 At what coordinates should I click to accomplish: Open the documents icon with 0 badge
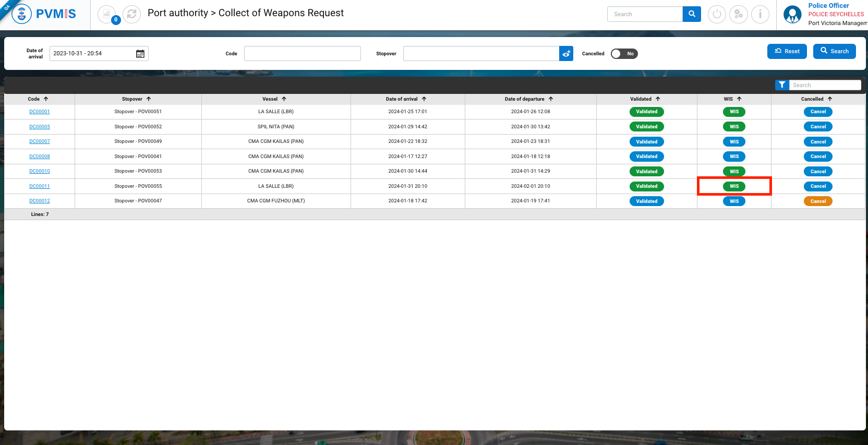tap(107, 14)
